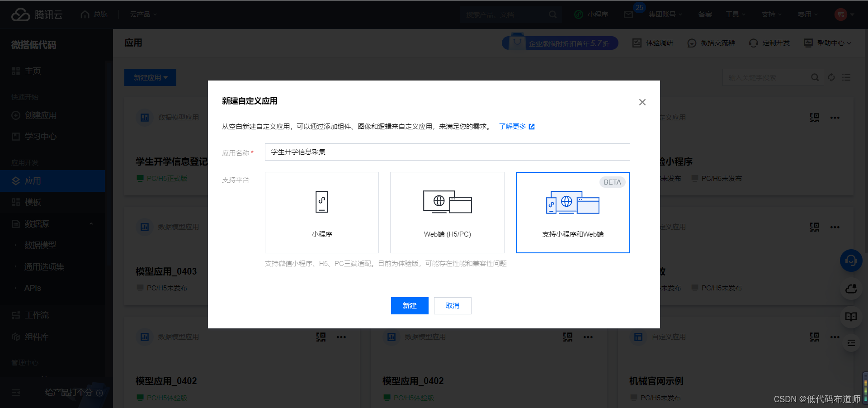Click the enterprise discount promotion banner
The height and width of the screenshot is (408, 868).
coord(560,43)
